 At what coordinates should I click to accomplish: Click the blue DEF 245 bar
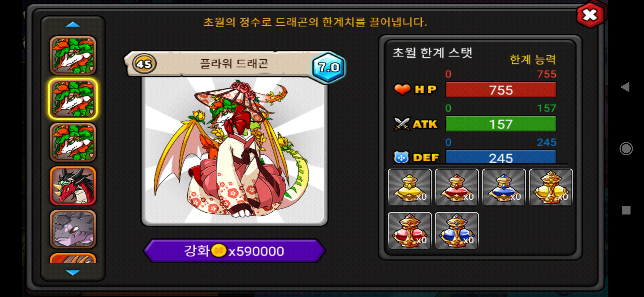pos(501,157)
